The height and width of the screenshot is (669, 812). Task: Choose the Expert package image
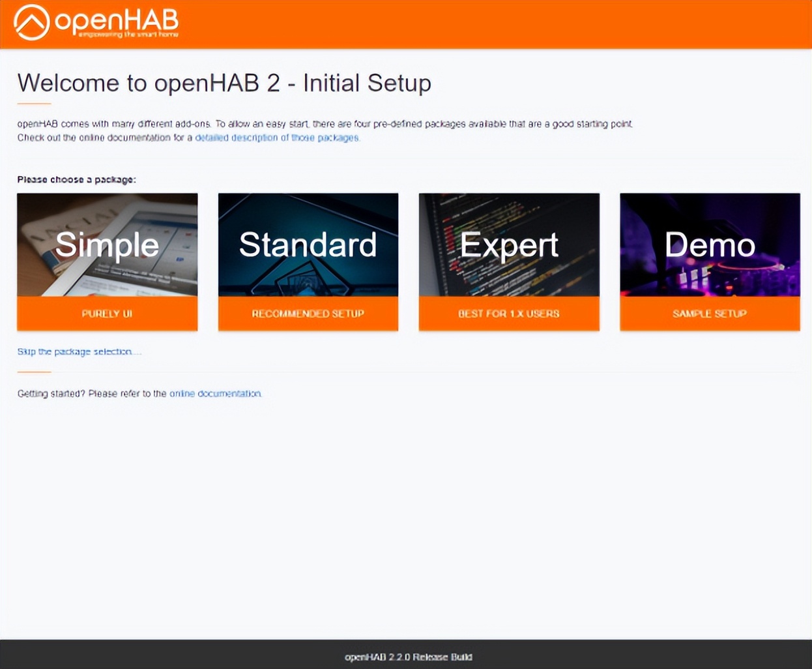click(508, 245)
